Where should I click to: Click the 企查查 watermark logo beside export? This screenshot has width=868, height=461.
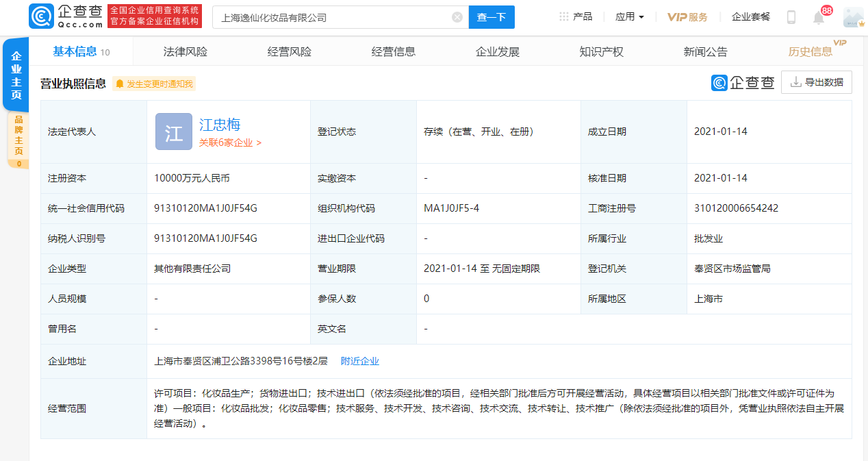[x=743, y=83]
